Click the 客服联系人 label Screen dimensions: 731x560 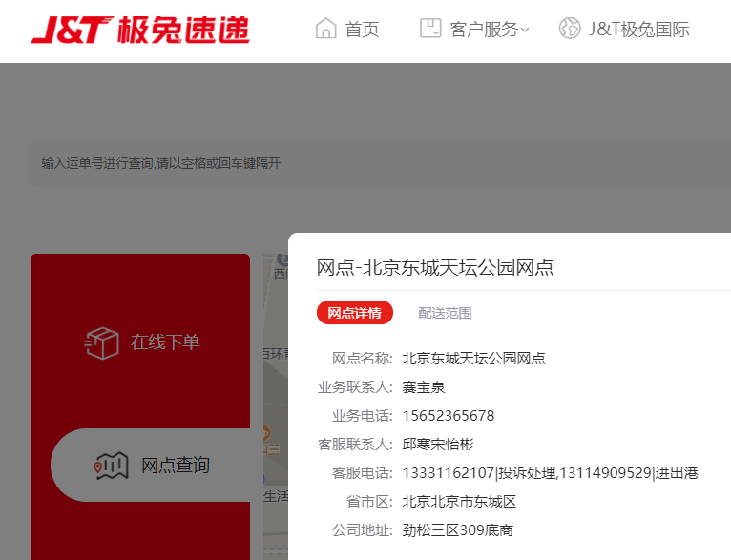[x=355, y=444]
